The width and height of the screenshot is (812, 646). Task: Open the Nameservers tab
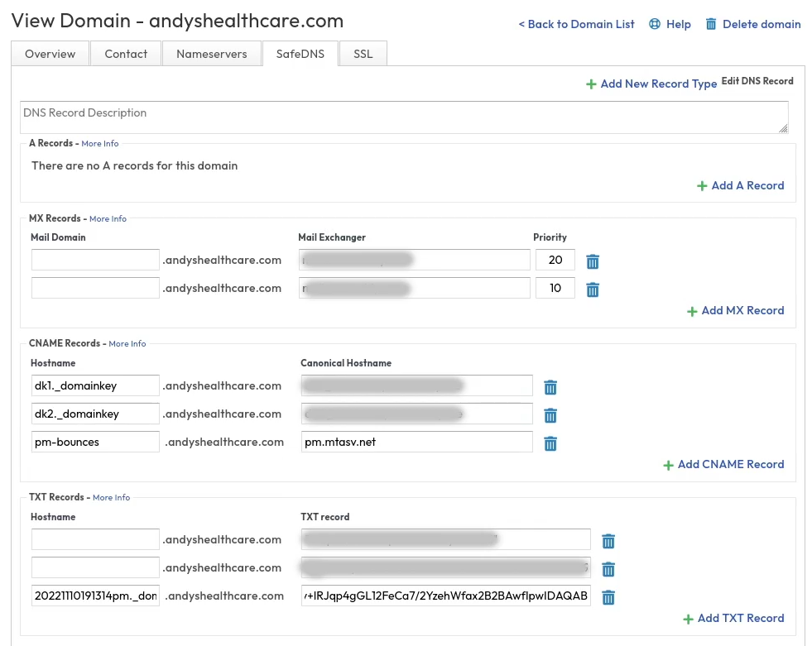pyautogui.click(x=212, y=54)
